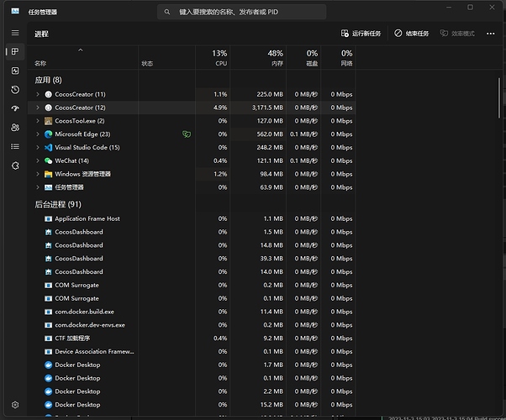Viewport: 506px width, 420px height.
Task: Open the Users sidebar icon
Action: tap(15, 128)
